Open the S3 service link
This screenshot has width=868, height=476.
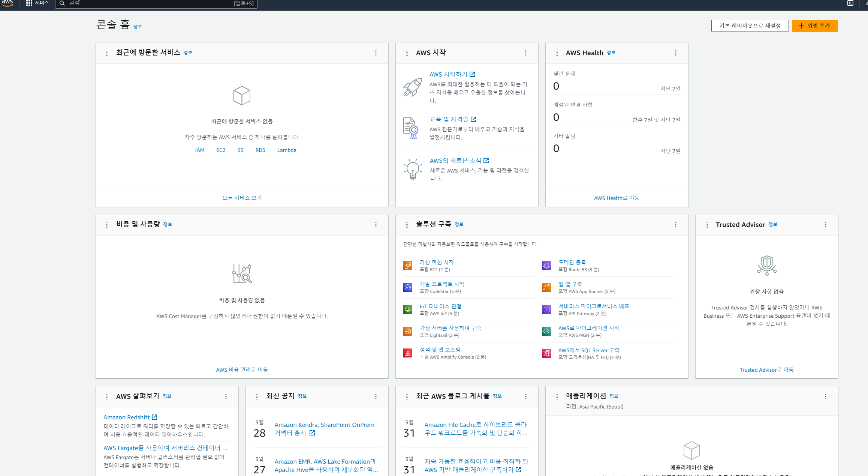click(x=240, y=150)
